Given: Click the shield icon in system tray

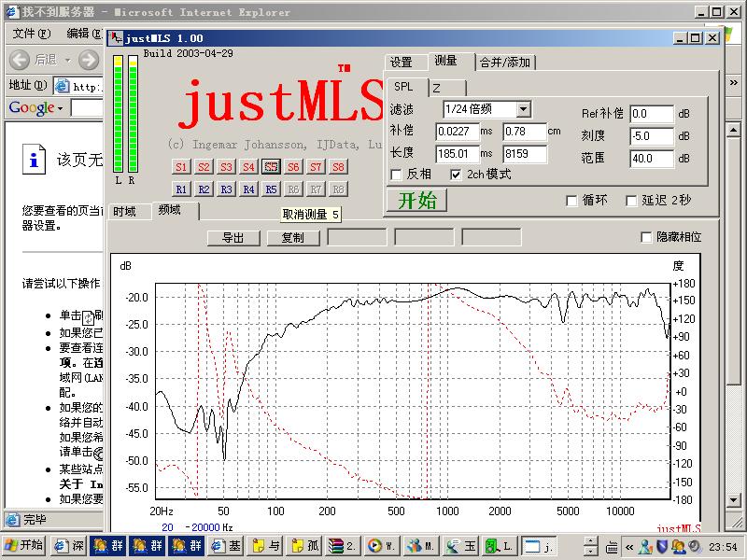Looking at the screenshot, I should point(662,546).
